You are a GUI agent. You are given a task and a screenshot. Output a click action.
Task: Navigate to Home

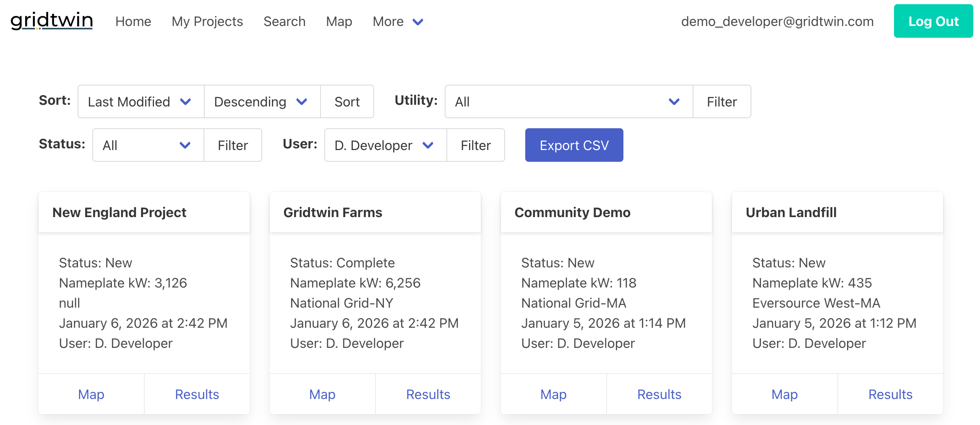[x=133, y=21]
